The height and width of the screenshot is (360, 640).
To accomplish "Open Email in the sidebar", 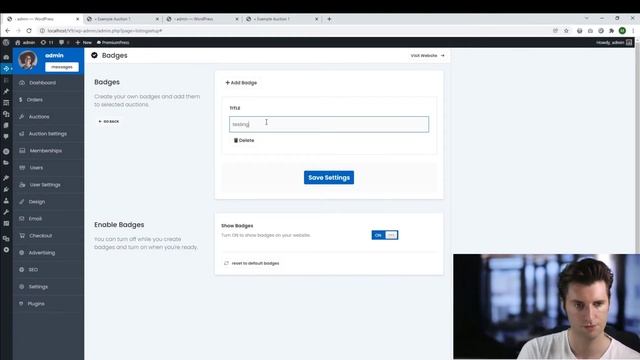I will pyautogui.click(x=48, y=219).
